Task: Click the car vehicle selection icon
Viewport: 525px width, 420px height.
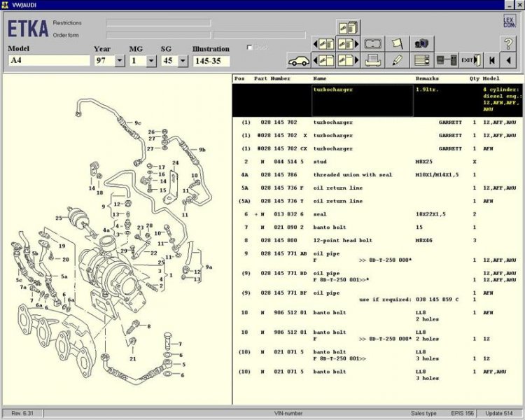Action: click(299, 61)
